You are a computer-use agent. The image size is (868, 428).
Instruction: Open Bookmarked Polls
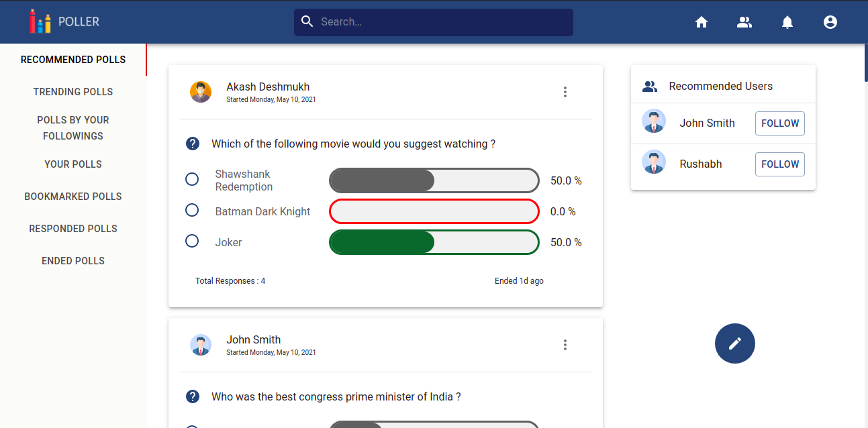pyautogui.click(x=73, y=197)
